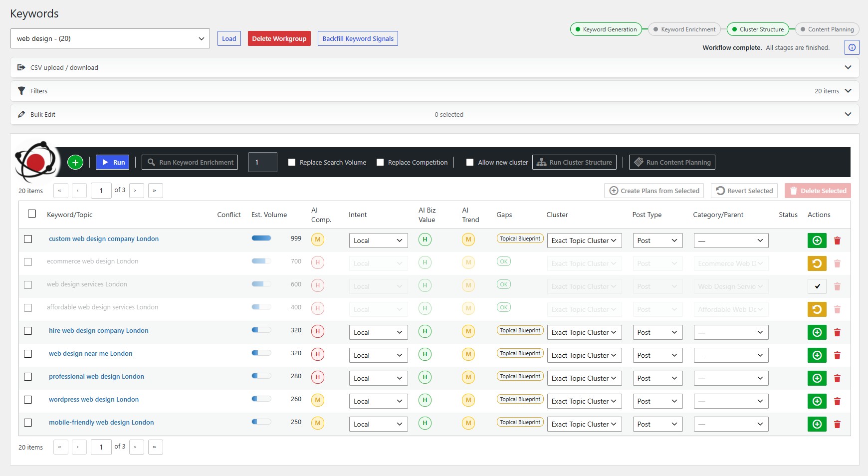Click the green add keyword plus icon in the toolbar

75,162
